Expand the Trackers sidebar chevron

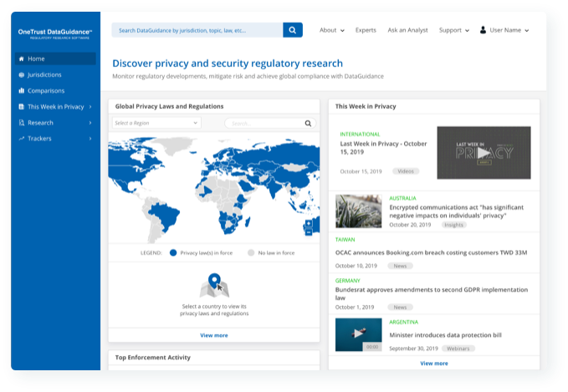pos(90,139)
